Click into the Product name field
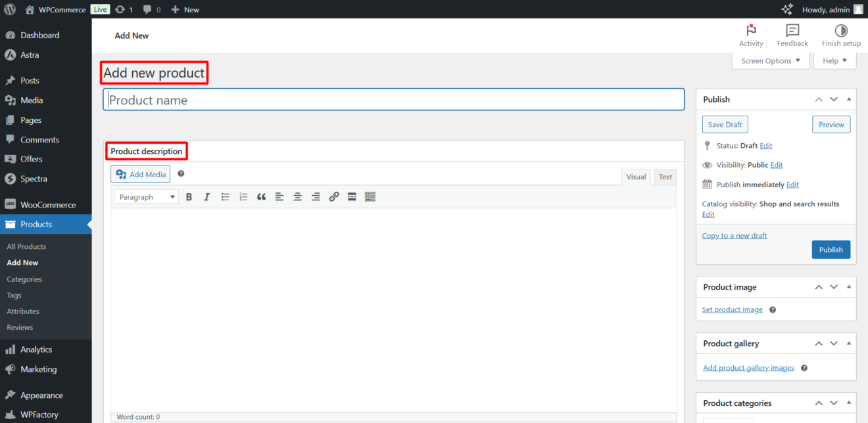 [394, 99]
